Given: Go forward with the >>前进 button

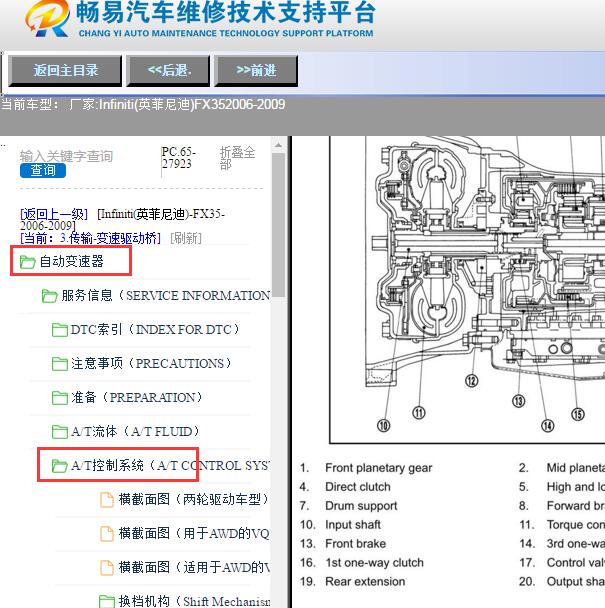Looking at the screenshot, I should (x=256, y=71).
